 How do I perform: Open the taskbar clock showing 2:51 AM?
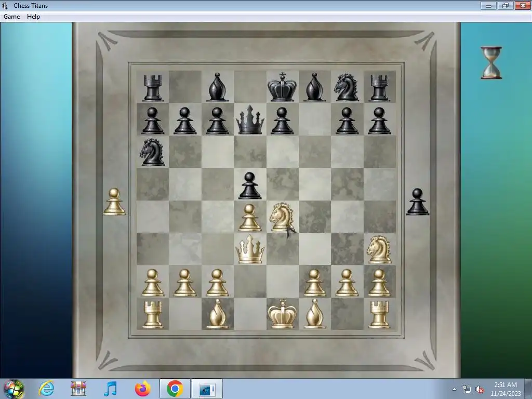click(505, 389)
